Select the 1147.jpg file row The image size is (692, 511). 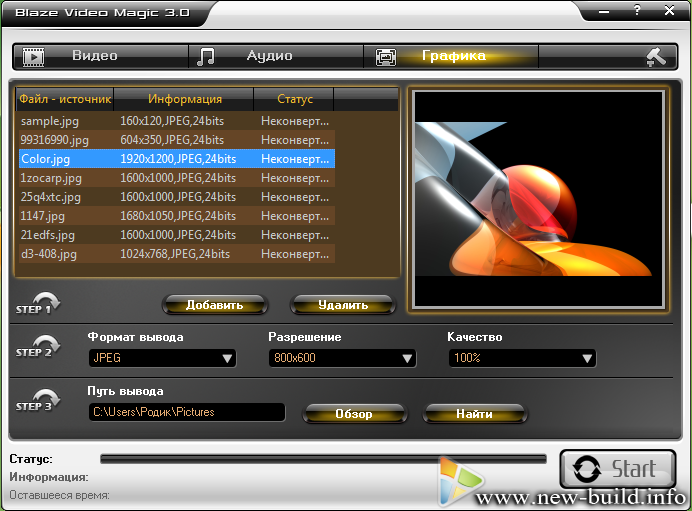[177, 216]
